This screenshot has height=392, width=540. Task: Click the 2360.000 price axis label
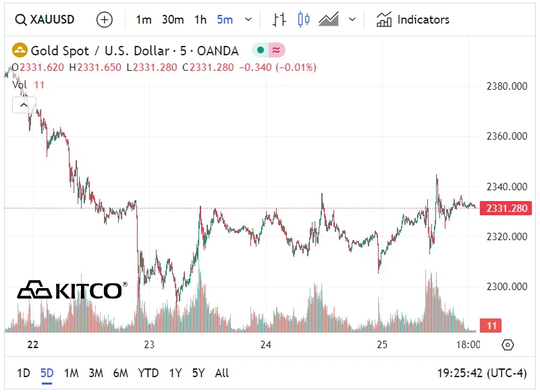pyautogui.click(x=507, y=136)
